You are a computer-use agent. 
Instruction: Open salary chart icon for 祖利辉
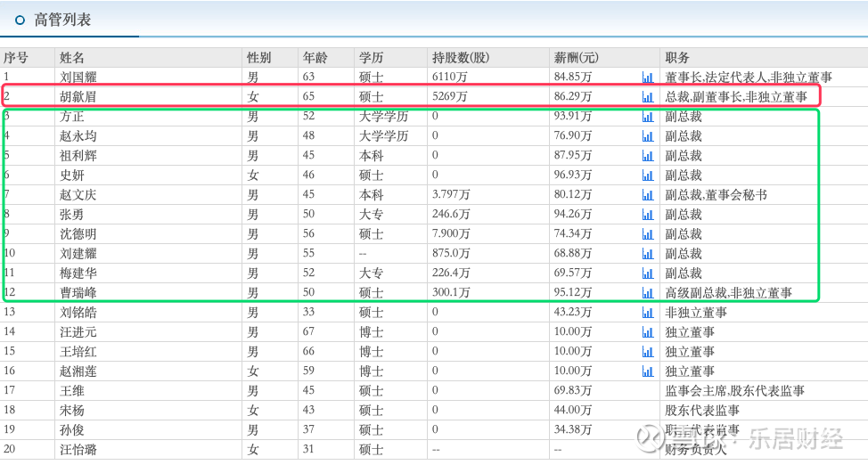[647, 156]
